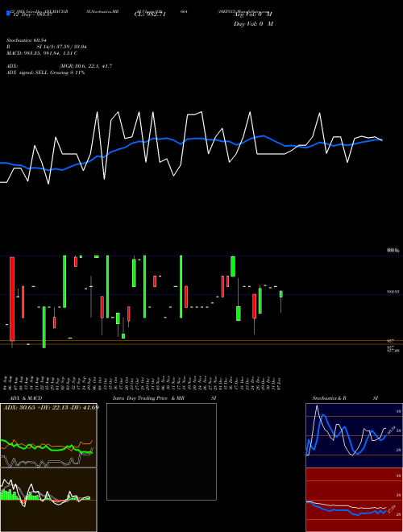Click the empty Intra Day Trading Price box
403x532 pixels.
tap(161, 451)
